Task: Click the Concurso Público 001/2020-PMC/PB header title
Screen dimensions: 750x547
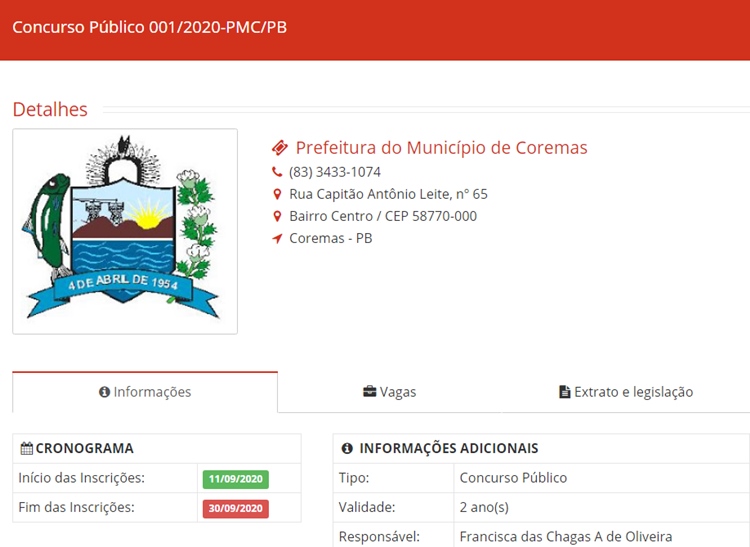Action: (149, 27)
